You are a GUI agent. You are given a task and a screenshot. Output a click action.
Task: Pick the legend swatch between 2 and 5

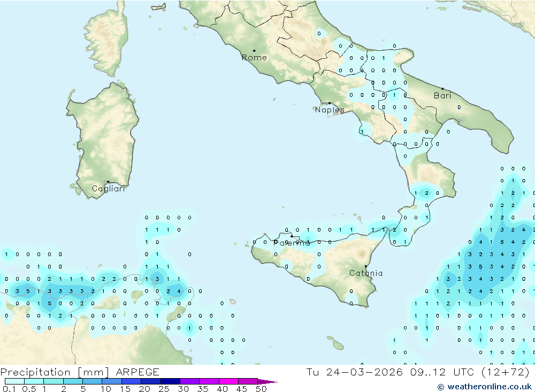tap(73, 381)
